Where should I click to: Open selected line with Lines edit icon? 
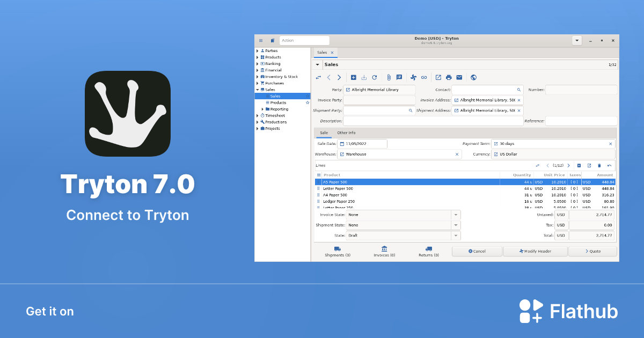[589, 165]
